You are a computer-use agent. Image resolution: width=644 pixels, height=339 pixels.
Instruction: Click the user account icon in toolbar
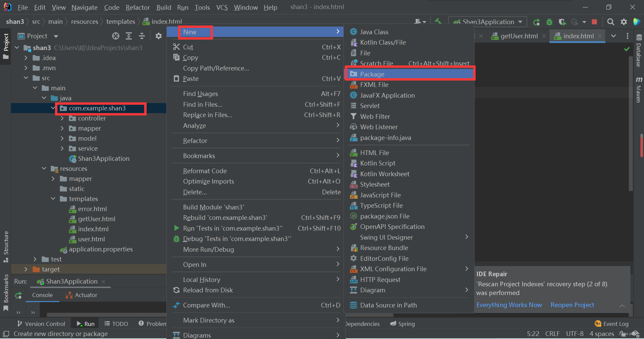tap(420, 22)
